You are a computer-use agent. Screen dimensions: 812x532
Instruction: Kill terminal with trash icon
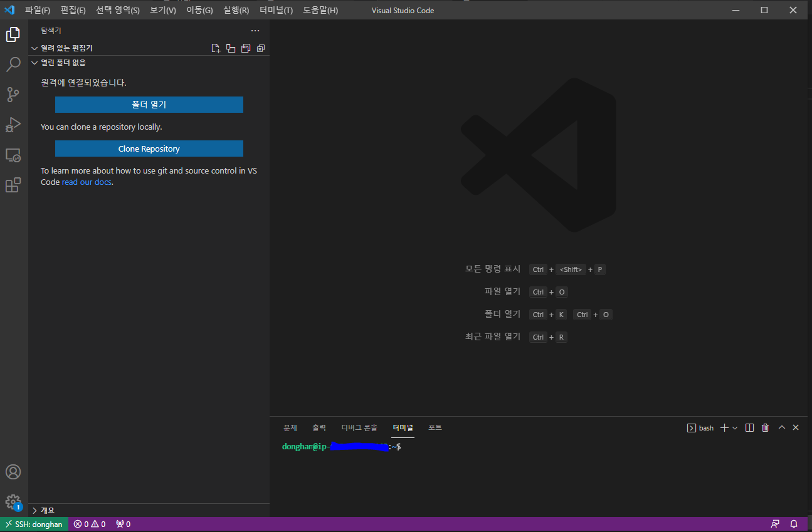(765, 428)
